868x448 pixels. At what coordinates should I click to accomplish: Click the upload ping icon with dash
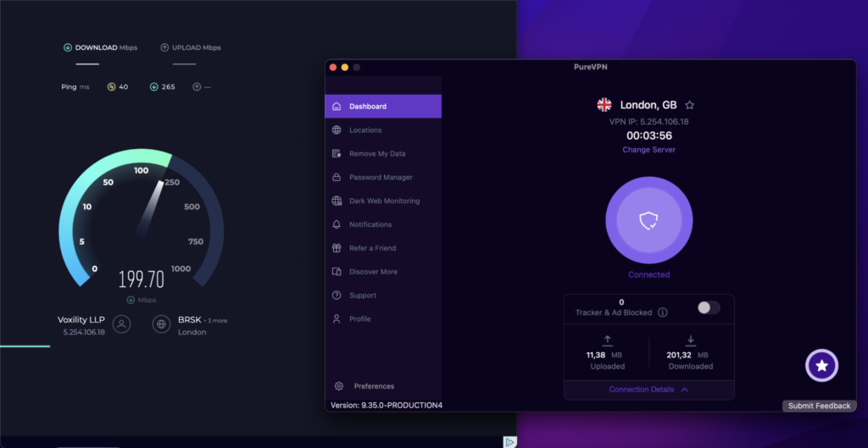197,87
